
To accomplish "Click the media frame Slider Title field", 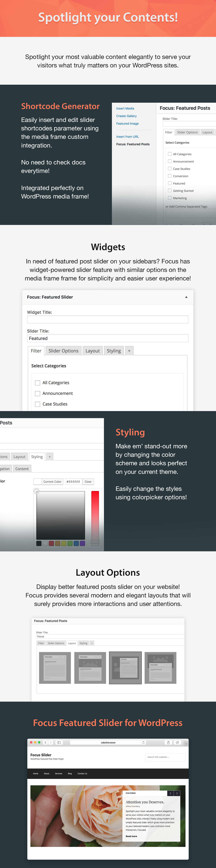I will (x=189, y=124).
